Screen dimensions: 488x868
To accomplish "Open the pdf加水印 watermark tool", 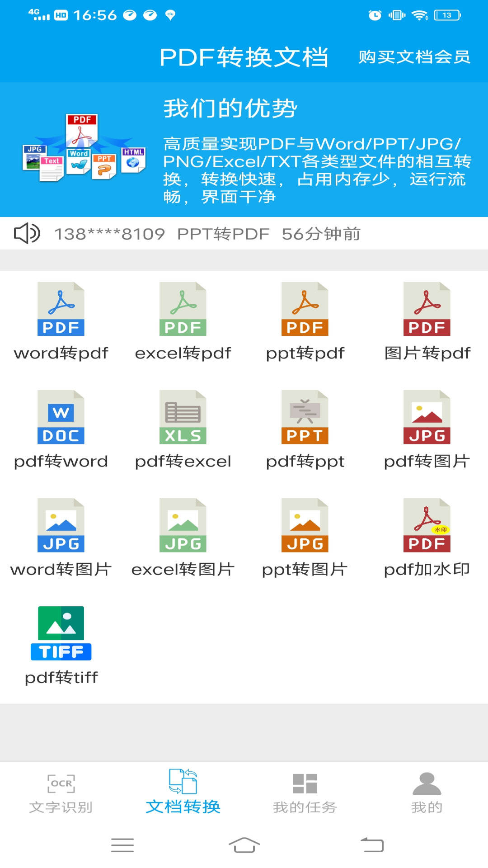I will point(427,525).
